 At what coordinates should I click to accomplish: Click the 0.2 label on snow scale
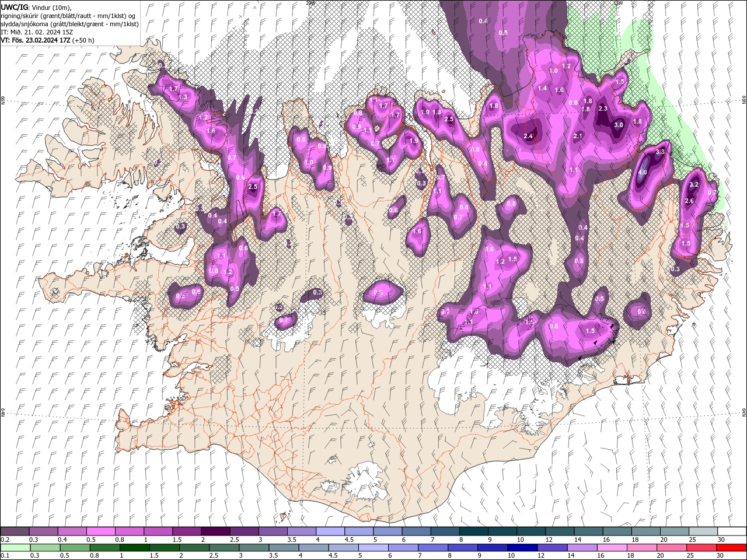[5, 540]
